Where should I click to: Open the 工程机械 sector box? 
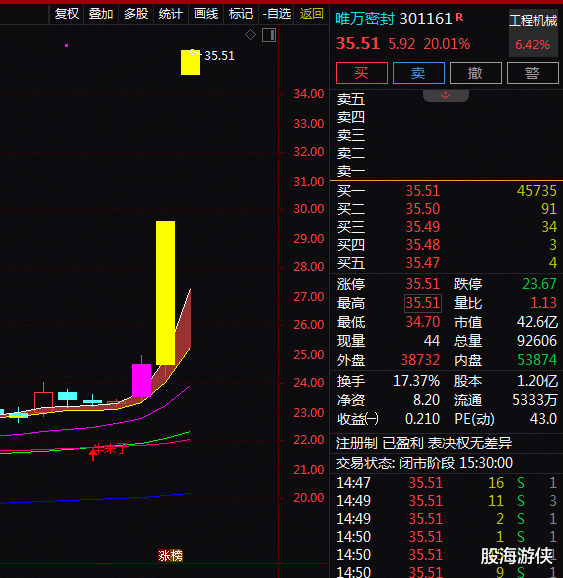click(533, 33)
